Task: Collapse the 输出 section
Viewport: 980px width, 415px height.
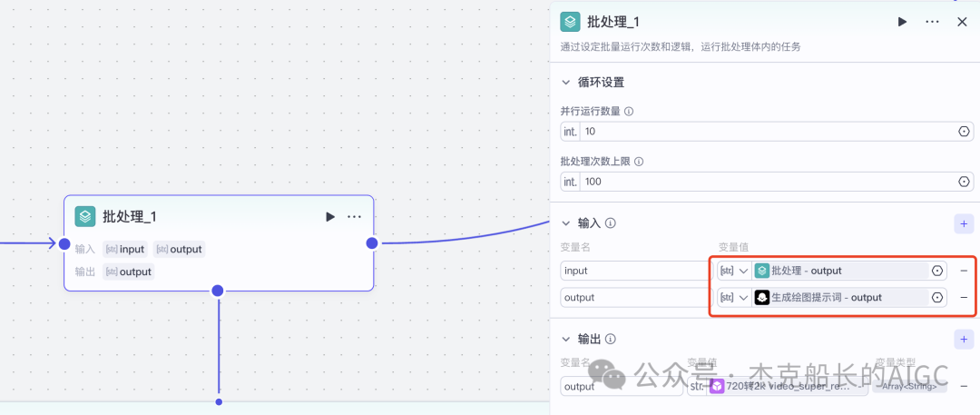Action: (566, 340)
